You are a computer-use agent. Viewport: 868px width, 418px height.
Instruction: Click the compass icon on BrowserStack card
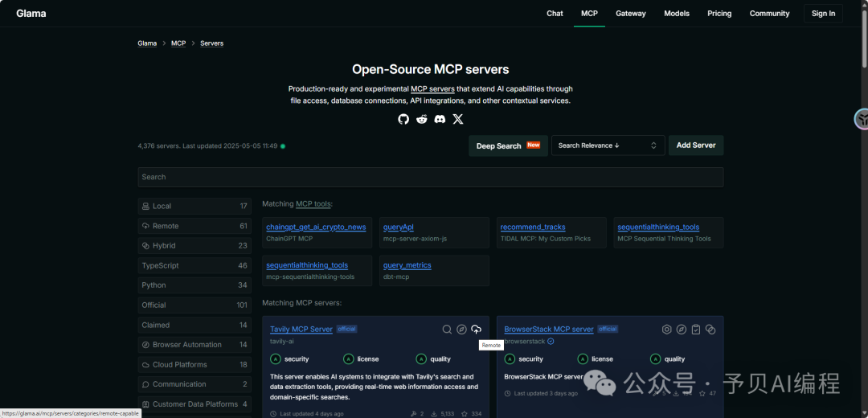coord(682,330)
